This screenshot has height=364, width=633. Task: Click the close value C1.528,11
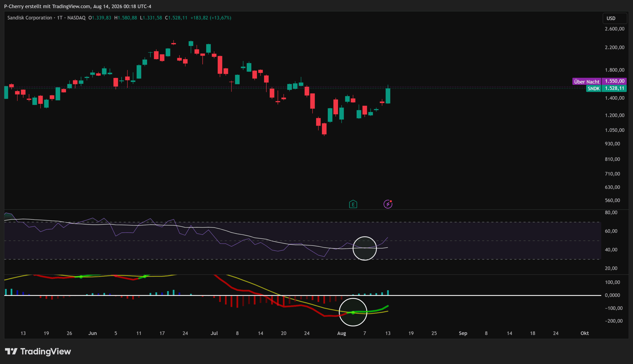tap(176, 18)
